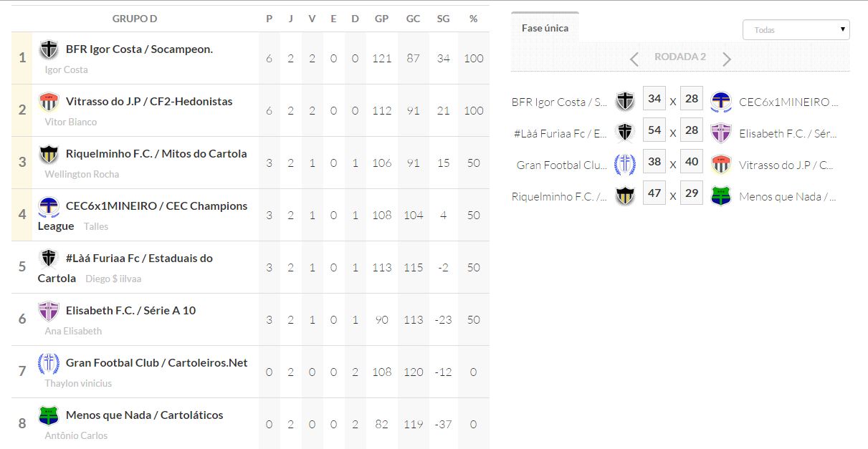Click Riquelminho F.C. crest in standings table

pos(49,155)
